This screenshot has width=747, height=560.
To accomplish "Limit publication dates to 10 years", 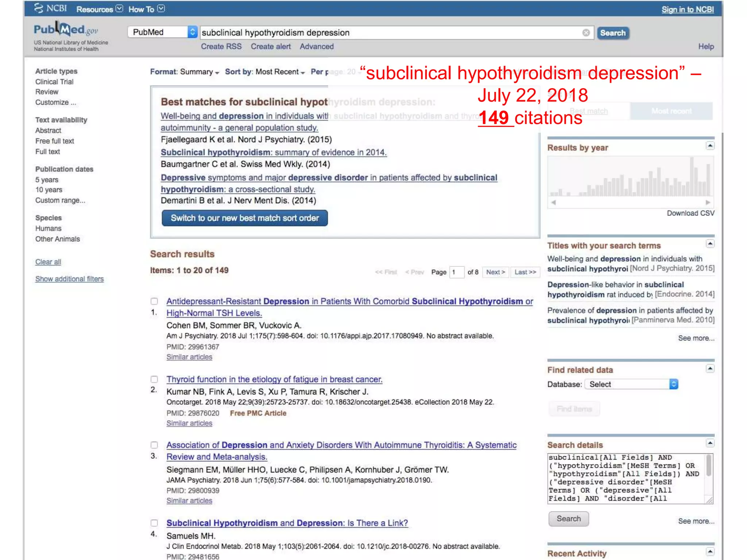I will coord(49,190).
